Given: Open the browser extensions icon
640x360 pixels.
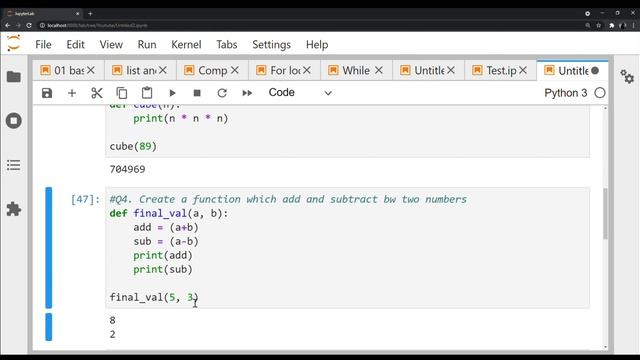Looking at the screenshot, I should pos(611,25).
